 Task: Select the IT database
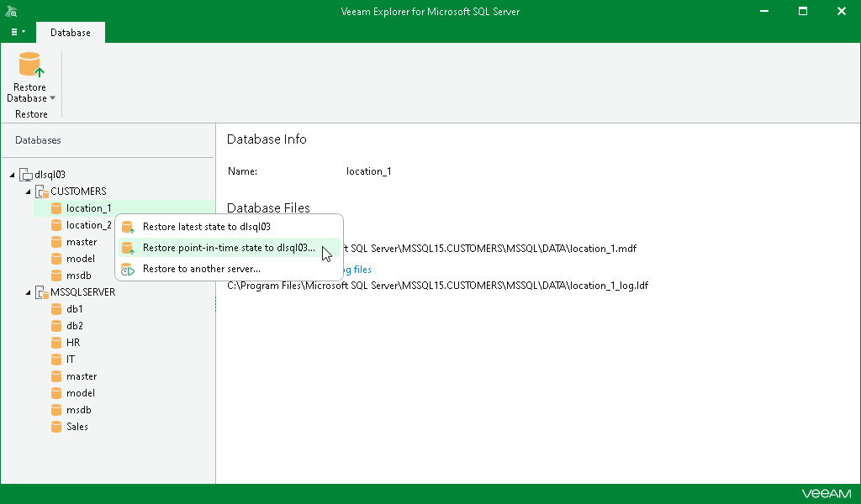71,360
